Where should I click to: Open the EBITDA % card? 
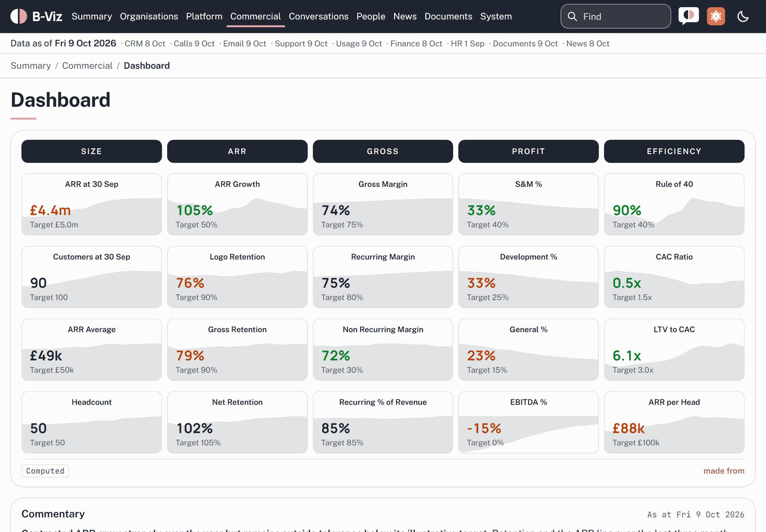click(x=529, y=422)
